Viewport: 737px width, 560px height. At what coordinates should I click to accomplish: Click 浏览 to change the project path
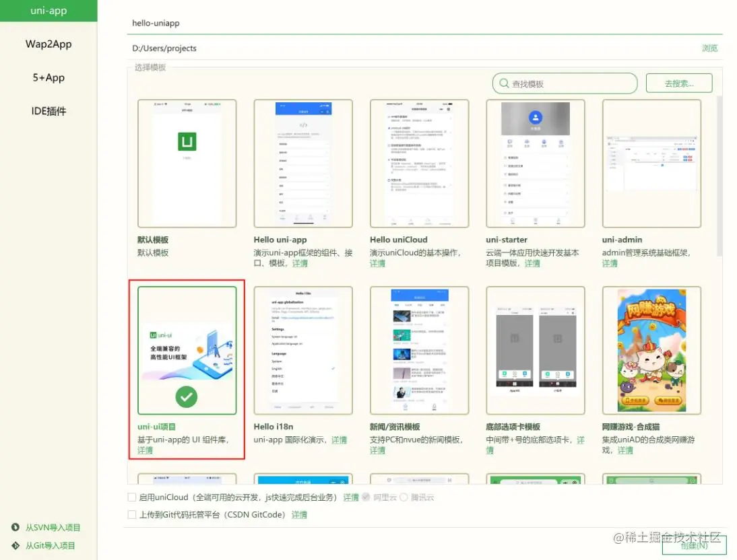pos(709,48)
